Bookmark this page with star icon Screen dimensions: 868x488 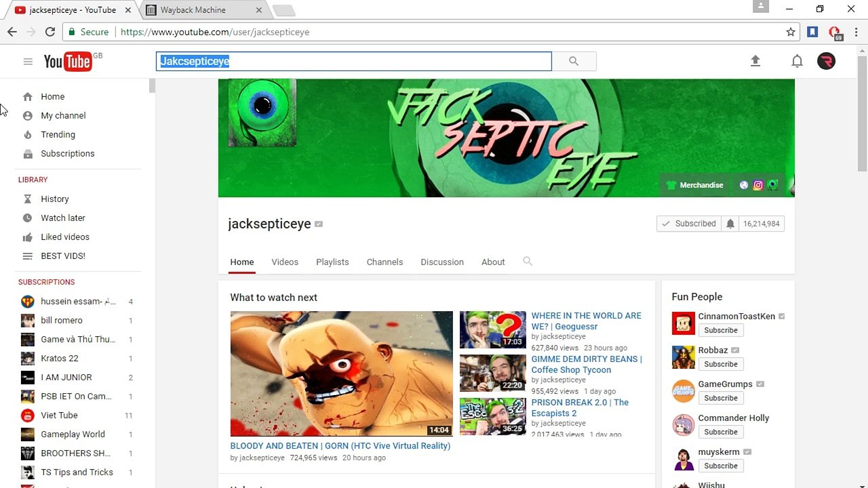click(791, 32)
